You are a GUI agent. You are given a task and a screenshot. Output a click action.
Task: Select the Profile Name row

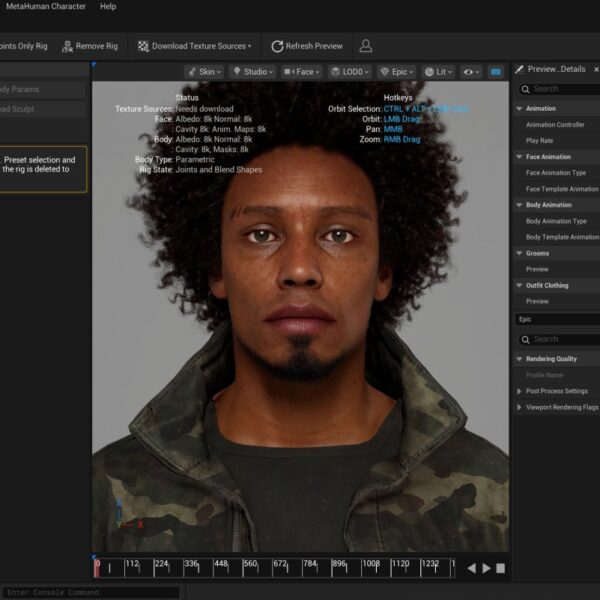557,375
